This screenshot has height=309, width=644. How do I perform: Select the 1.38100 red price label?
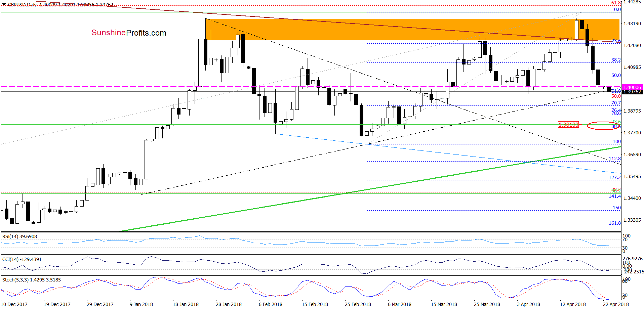pos(568,125)
